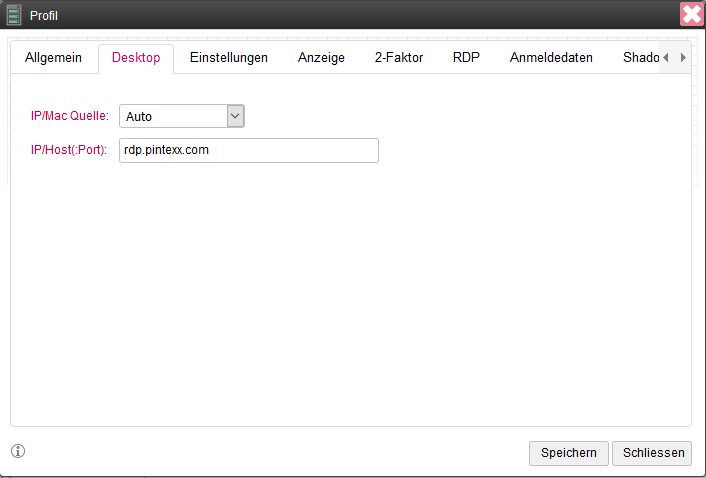The width and height of the screenshot is (706, 478).
Task: Open the Einstellungen tab
Action: pyautogui.click(x=229, y=58)
